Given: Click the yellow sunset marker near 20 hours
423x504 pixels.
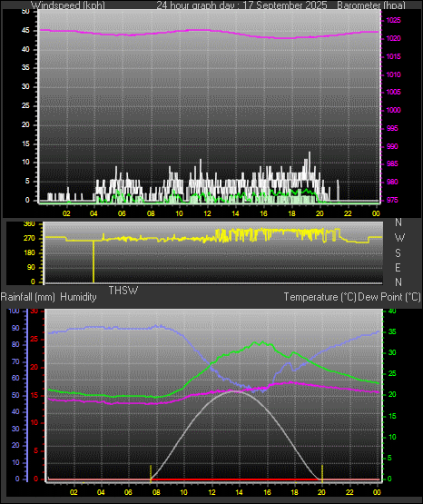Looking at the screenshot, I should tap(322, 473).
